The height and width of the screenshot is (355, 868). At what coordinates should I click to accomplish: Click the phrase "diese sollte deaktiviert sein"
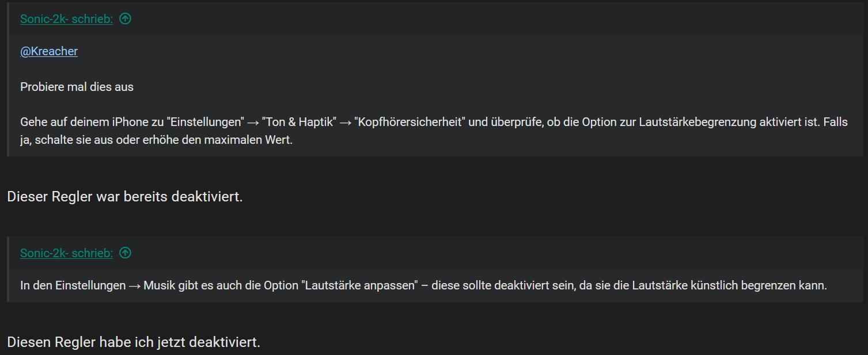pyautogui.click(x=503, y=286)
